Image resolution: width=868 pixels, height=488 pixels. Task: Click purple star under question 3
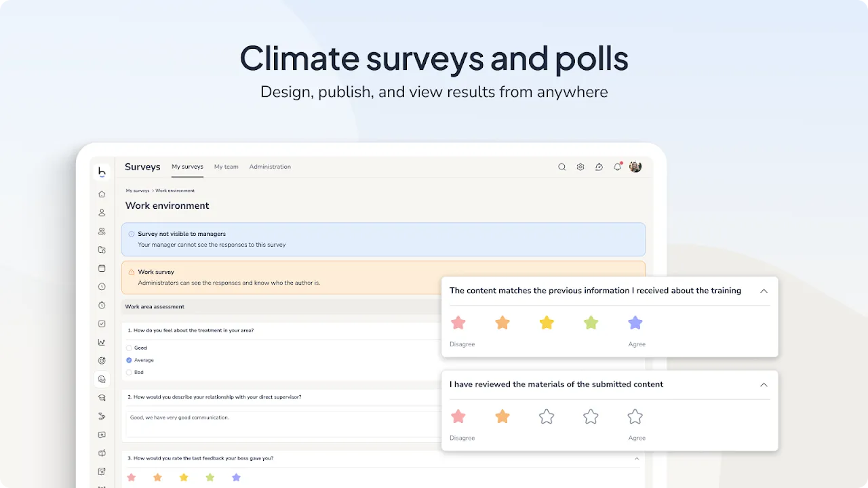(x=236, y=477)
